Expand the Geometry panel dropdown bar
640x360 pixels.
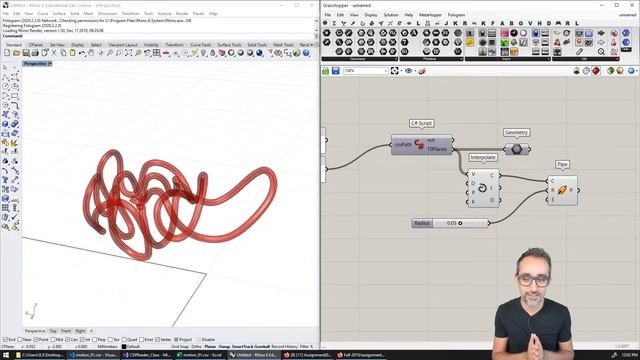(360, 59)
